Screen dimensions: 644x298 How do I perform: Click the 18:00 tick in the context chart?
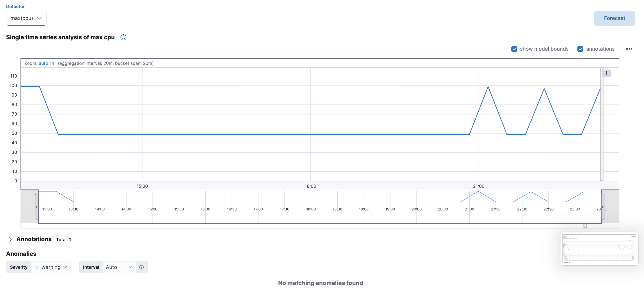311,209
